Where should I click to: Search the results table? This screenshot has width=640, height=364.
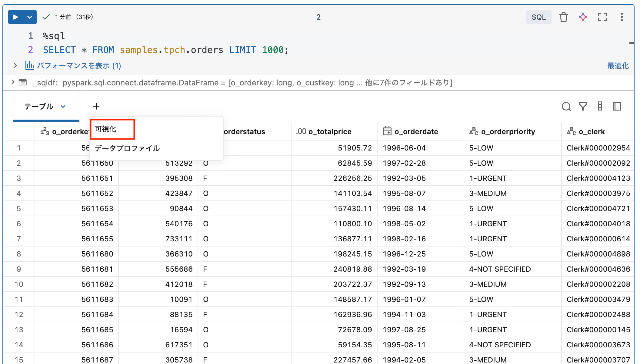point(566,106)
